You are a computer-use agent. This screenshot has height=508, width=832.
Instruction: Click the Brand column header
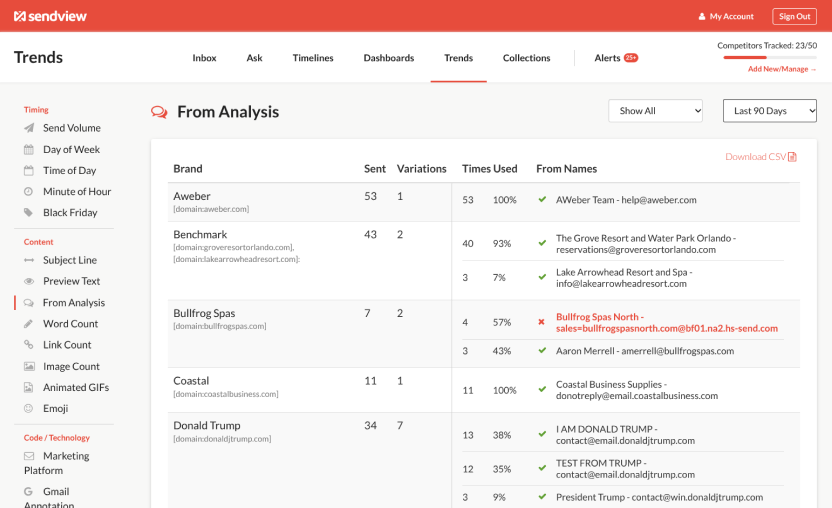(x=188, y=169)
